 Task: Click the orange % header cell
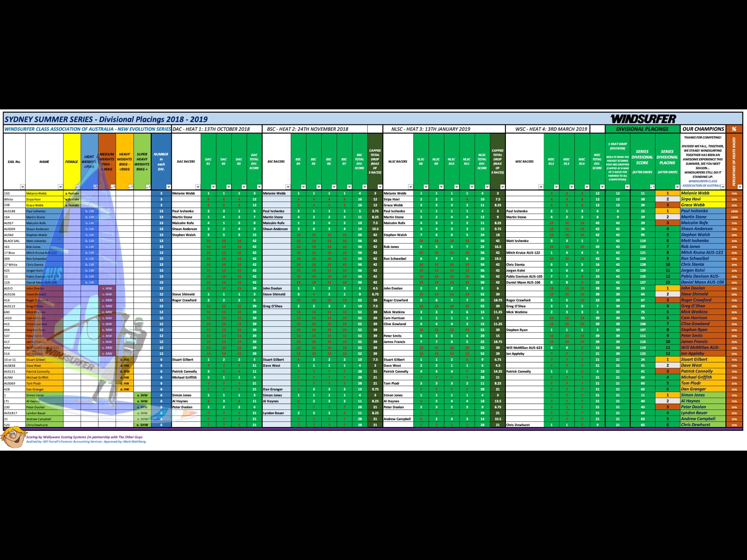734,129
